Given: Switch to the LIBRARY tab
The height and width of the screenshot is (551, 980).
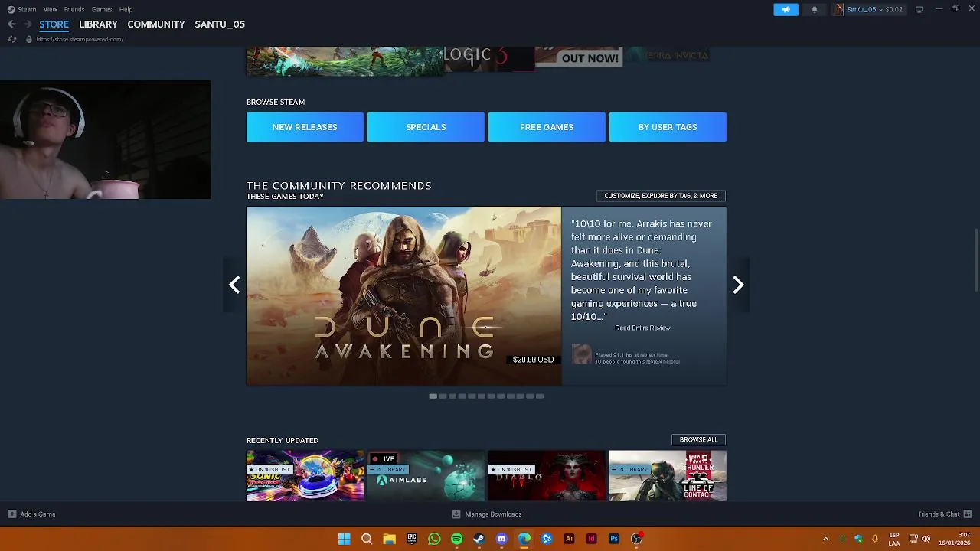Looking at the screenshot, I should [x=98, y=24].
